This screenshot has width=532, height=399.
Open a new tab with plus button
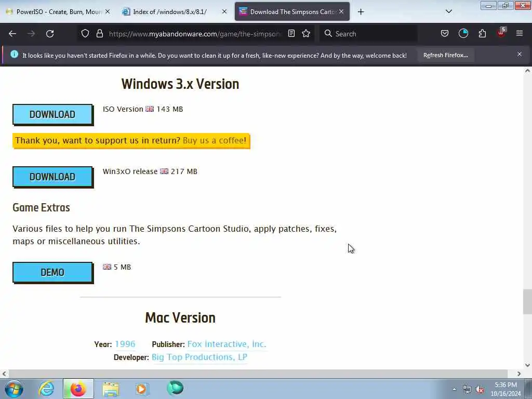361,12
